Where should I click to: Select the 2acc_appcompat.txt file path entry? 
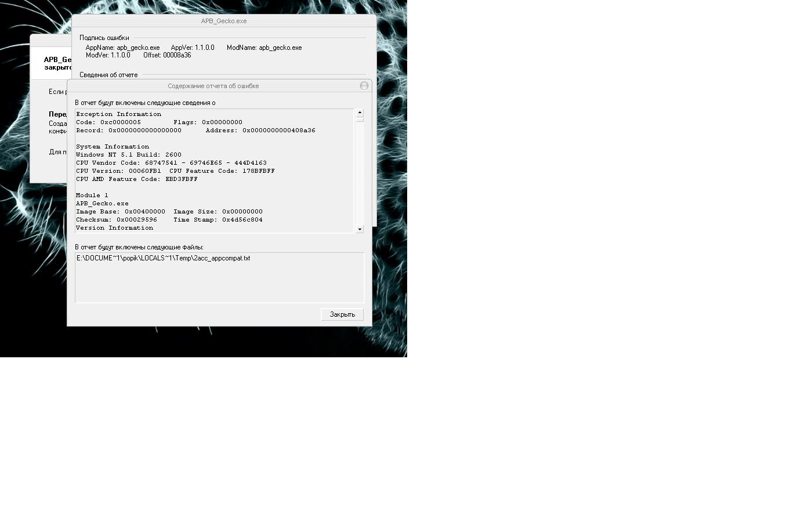pyautogui.click(x=163, y=259)
